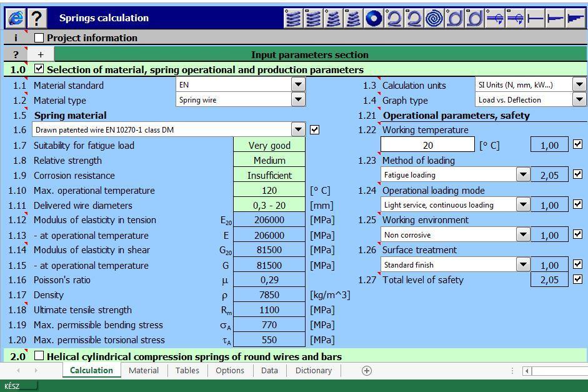Select the Suitability for fatigue load 'Very good' cell
Viewport: 588px width, 392px height.
tap(269, 145)
